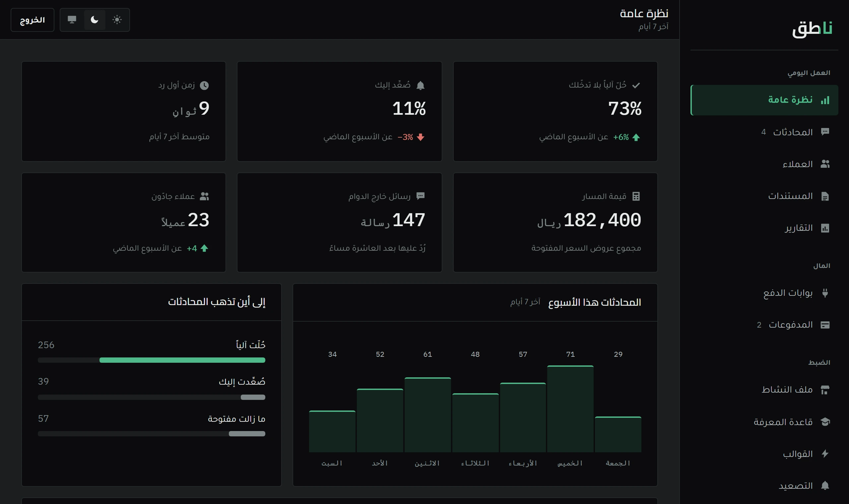
Task: Click القوالب lightning bolt icon
Action: click(825, 454)
